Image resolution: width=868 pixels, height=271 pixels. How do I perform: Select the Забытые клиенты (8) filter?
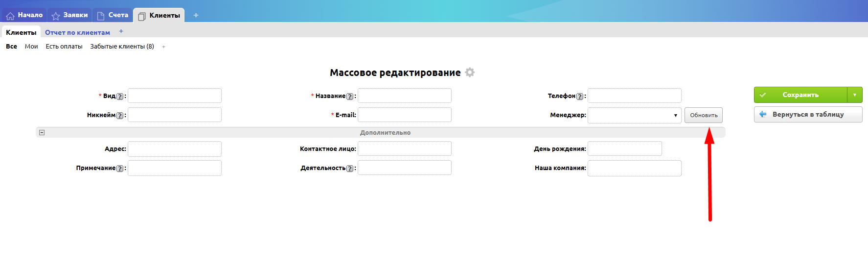click(122, 47)
